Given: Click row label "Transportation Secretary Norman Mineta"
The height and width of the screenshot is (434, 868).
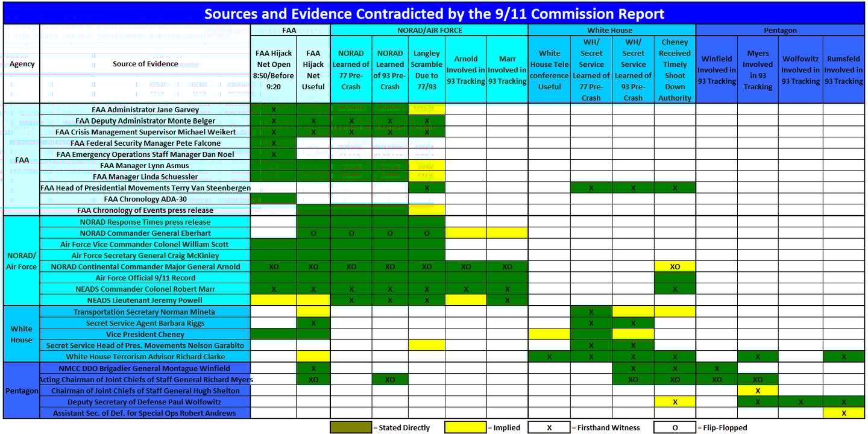Looking at the screenshot, I should [x=145, y=312].
